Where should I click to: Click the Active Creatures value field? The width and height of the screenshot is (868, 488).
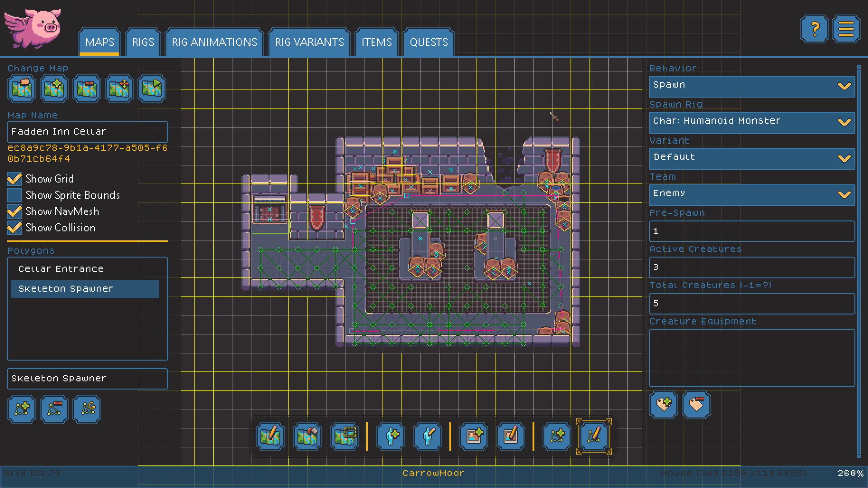pyautogui.click(x=752, y=267)
